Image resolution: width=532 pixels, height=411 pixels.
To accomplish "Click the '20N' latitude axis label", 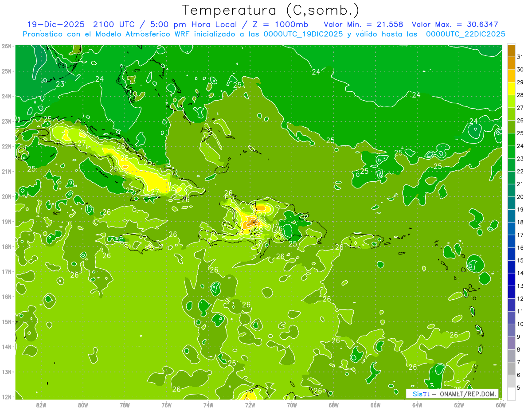I will point(7,196).
